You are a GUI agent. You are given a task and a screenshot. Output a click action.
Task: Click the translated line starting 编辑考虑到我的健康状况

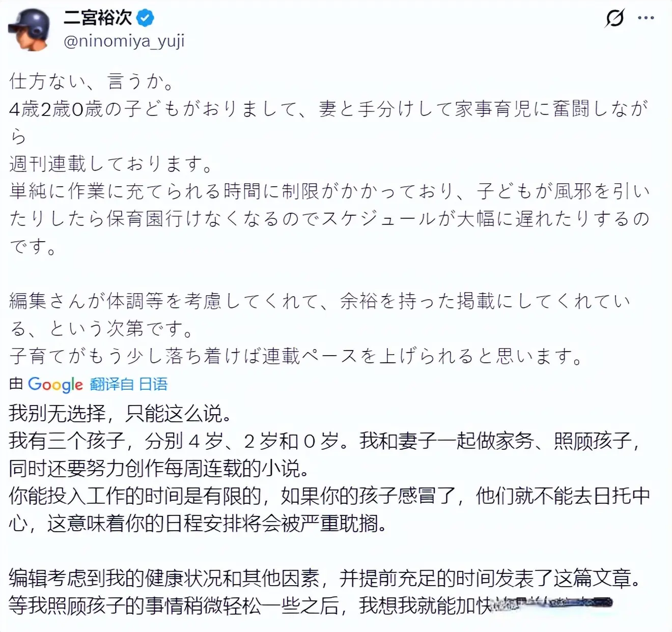pos(324,578)
